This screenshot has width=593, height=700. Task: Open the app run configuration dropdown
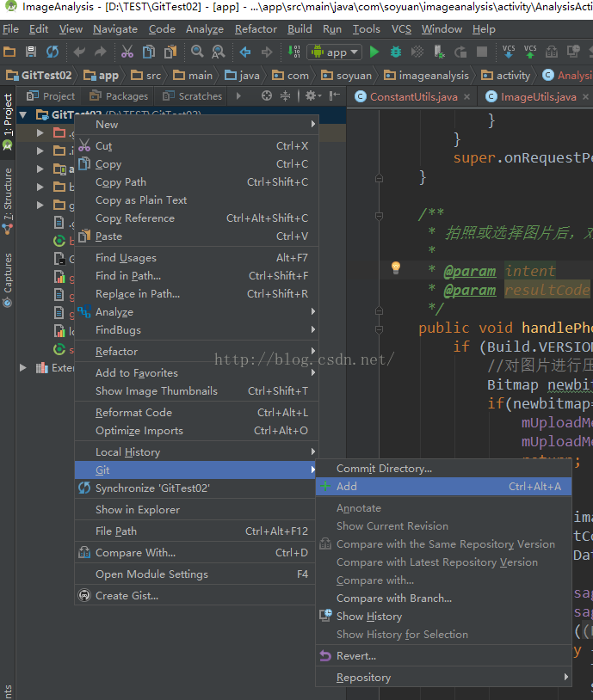coord(334,52)
